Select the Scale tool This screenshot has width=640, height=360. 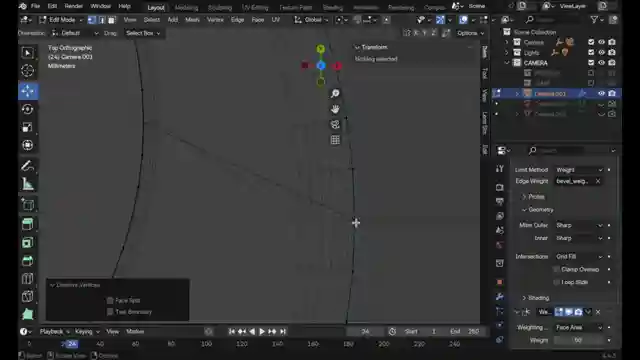pyautogui.click(x=27, y=127)
